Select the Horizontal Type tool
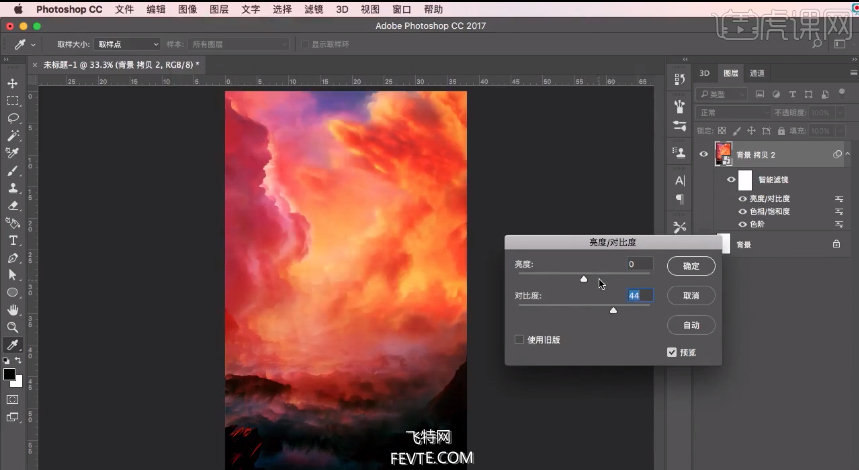Viewport: 859px width, 470px height. point(12,240)
